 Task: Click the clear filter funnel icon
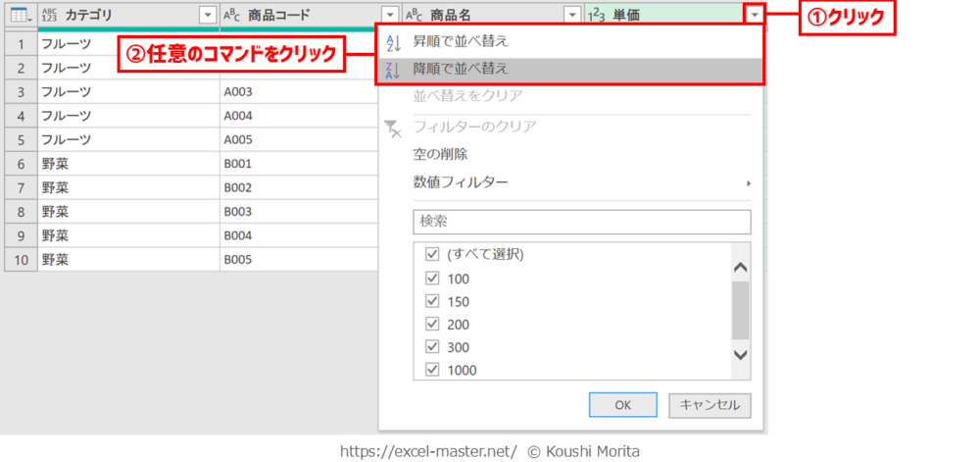pyautogui.click(x=394, y=128)
